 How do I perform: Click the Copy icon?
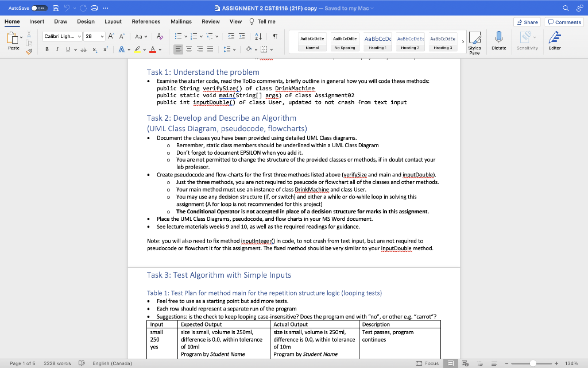pyautogui.click(x=29, y=43)
